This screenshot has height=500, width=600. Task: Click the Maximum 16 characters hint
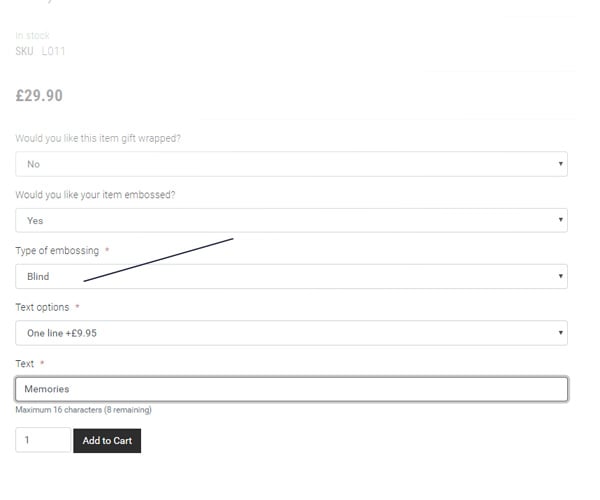tap(83, 410)
